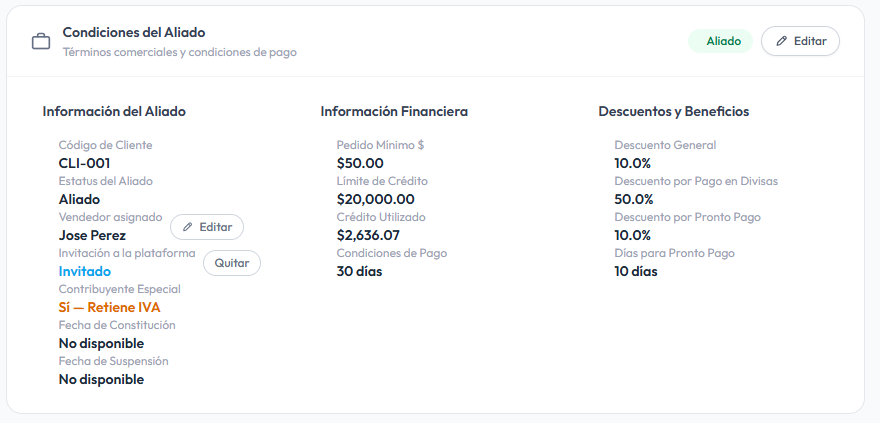Click the Editar button in the card header
Viewport: 880px width, 423px height.
tap(800, 41)
